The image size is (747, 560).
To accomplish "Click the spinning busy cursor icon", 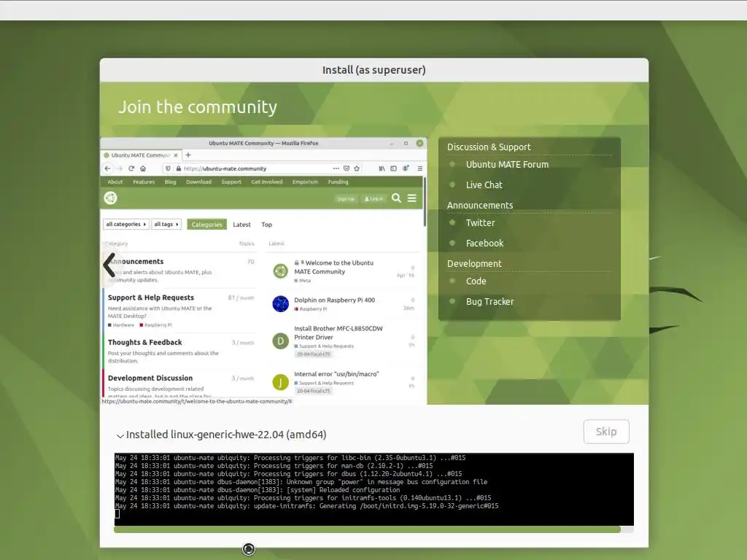I will pos(249,550).
